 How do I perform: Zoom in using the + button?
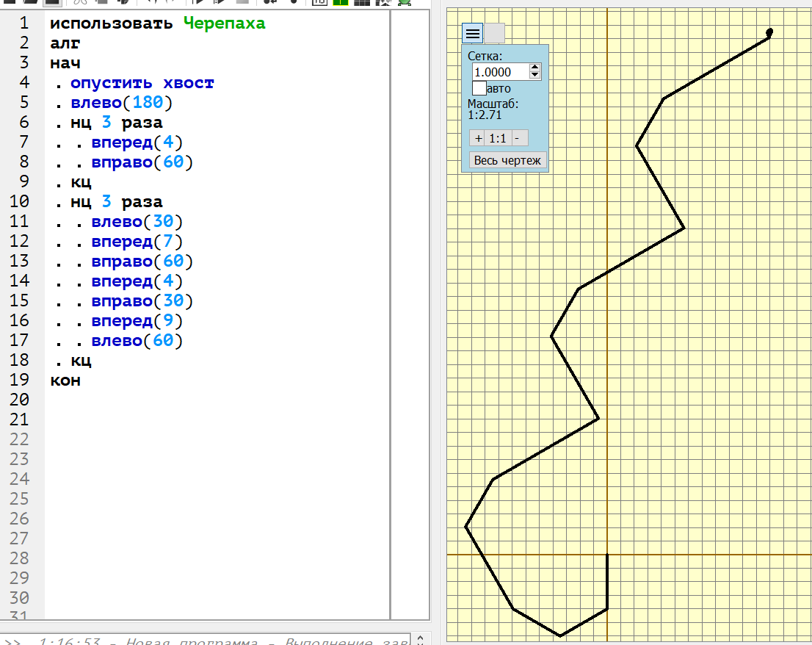pos(479,138)
